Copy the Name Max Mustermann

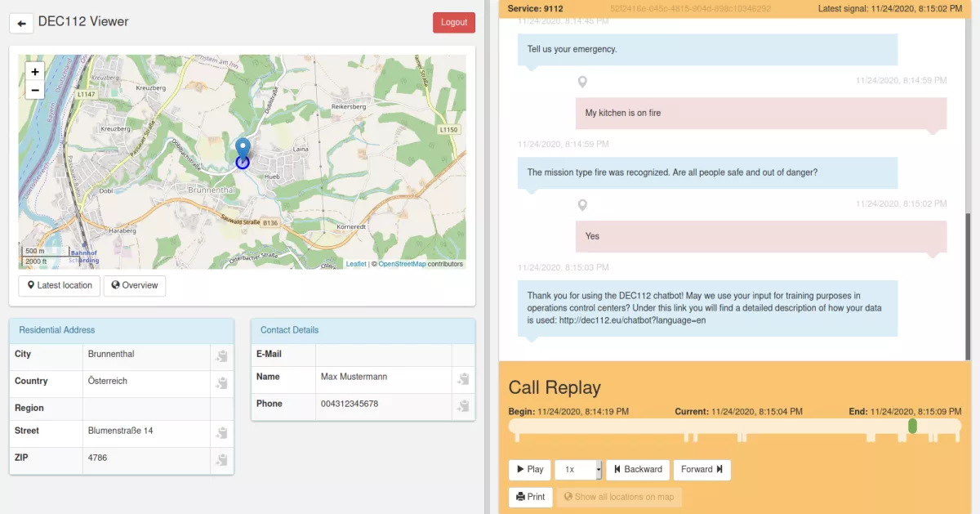tap(463, 379)
